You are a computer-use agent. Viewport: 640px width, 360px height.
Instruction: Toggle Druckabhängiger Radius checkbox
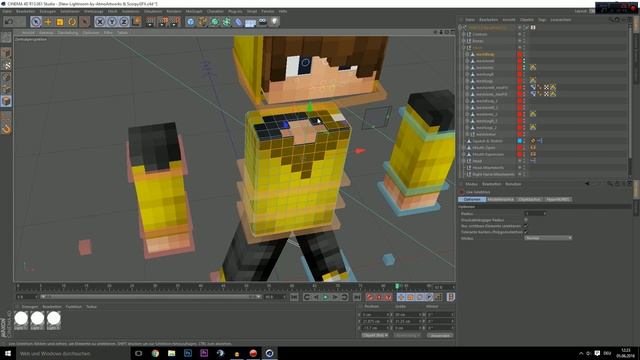point(526,220)
